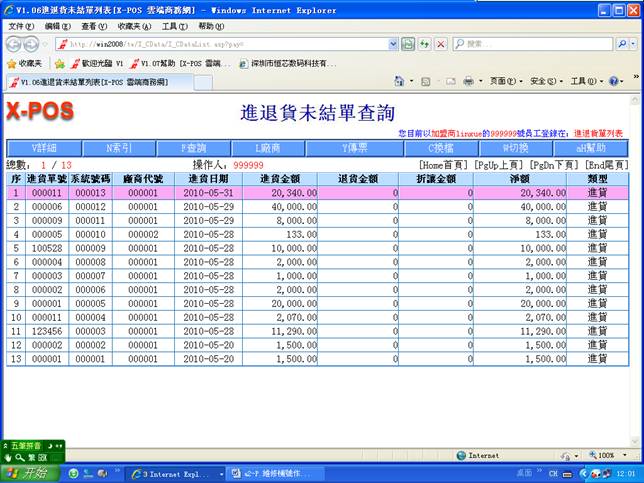Click the Home icon in command bar

[x=400, y=81]
